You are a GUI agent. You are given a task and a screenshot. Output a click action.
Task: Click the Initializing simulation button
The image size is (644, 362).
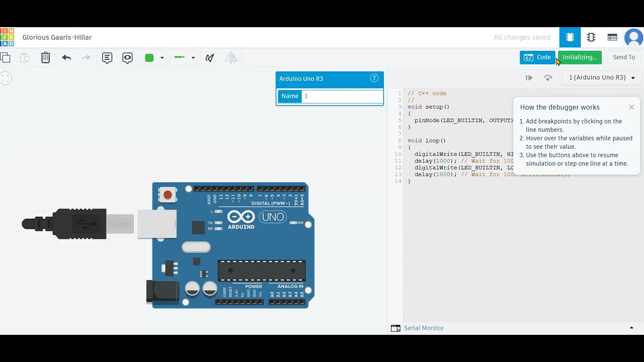(580, 57)
